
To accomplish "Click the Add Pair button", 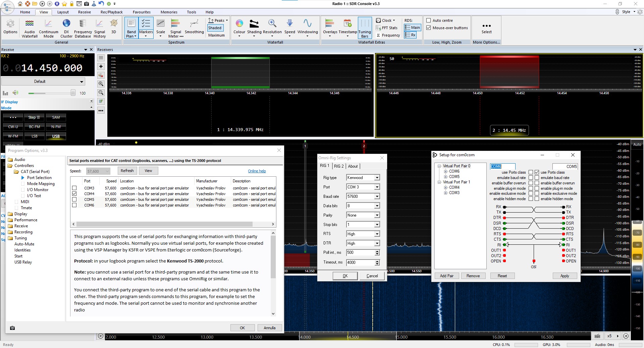I will click(x=446, y=276).
